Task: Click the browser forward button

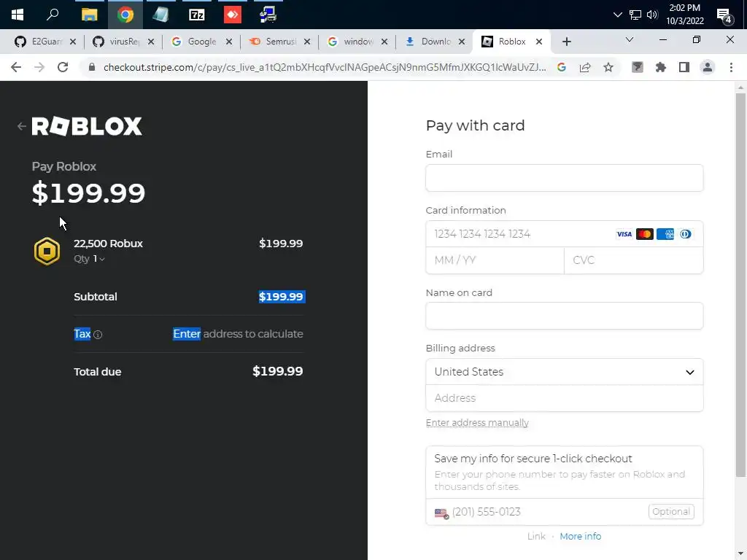Action: click(39, 68)
